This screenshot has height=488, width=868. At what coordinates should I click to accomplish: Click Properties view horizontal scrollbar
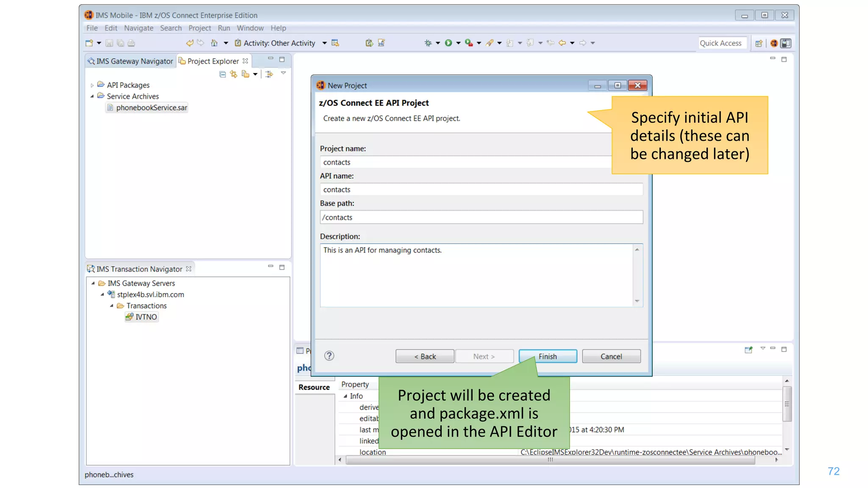coord(550,460)
